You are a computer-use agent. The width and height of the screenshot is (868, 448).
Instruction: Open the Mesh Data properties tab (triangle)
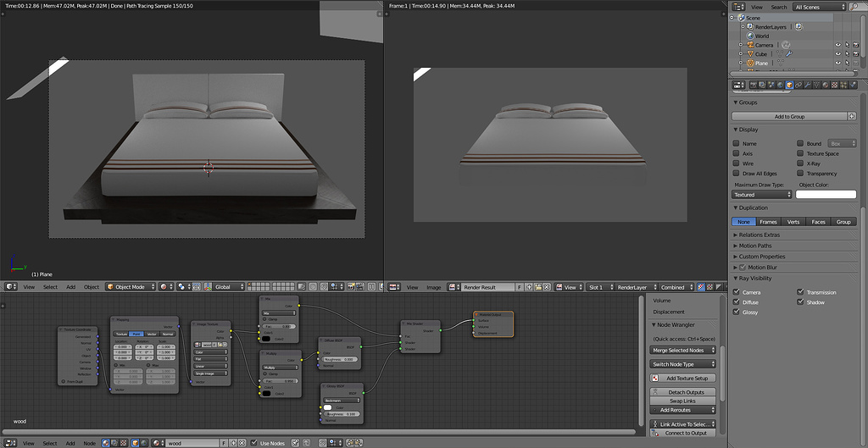point(816,85)
